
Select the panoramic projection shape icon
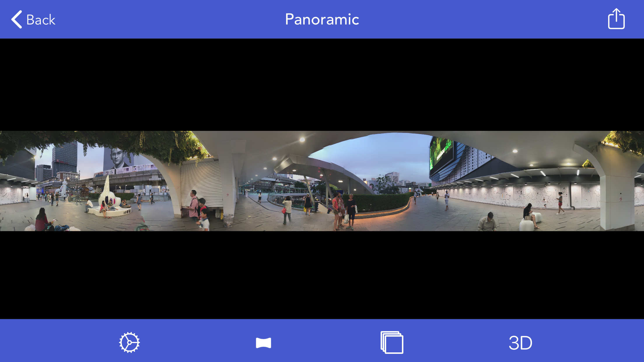coord(263,343)
